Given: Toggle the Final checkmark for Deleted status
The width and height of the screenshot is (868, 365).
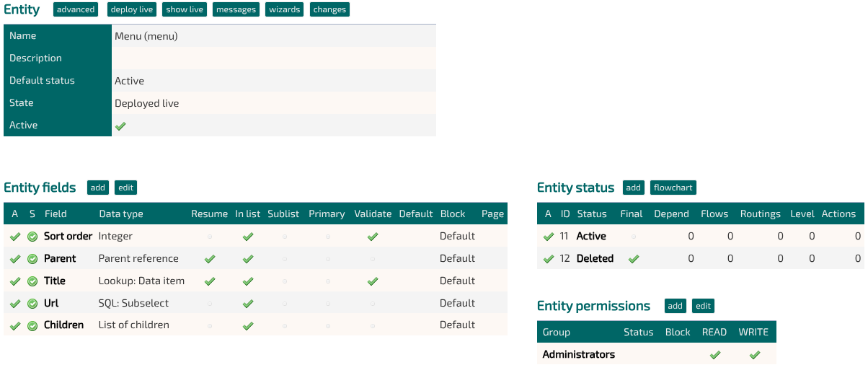Looking at the screenshot, I should (x=634, y=259).
